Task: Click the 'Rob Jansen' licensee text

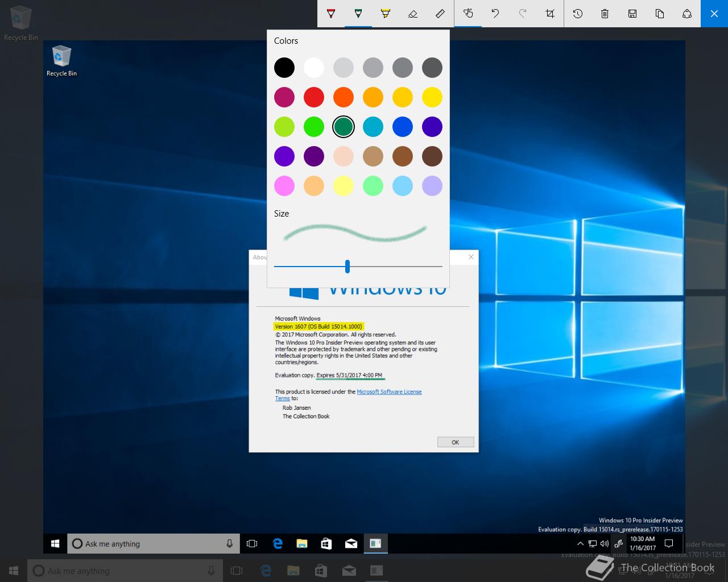Action: click(297, 408)
